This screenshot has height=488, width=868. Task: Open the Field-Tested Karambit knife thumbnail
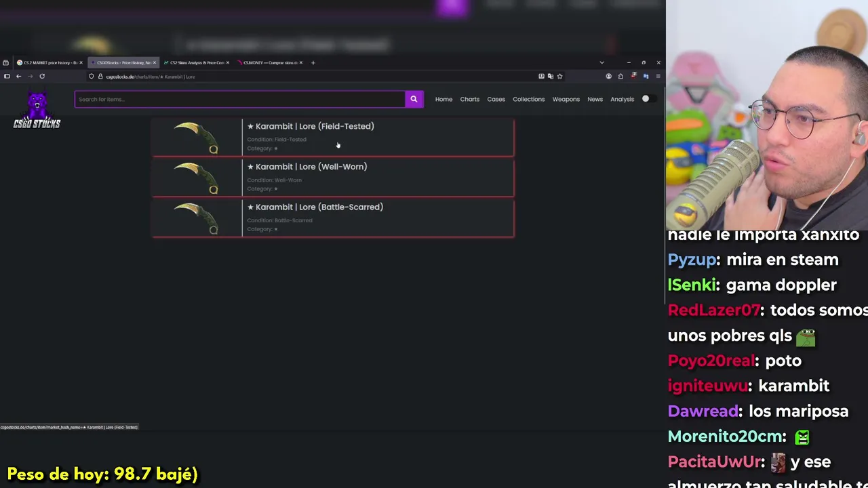click(197, 137)
